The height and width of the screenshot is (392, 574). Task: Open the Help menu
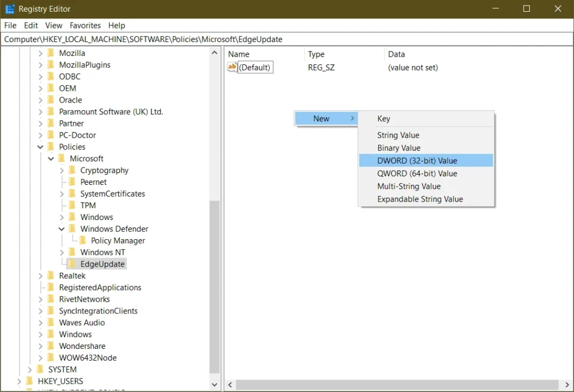tap(117, 25)
